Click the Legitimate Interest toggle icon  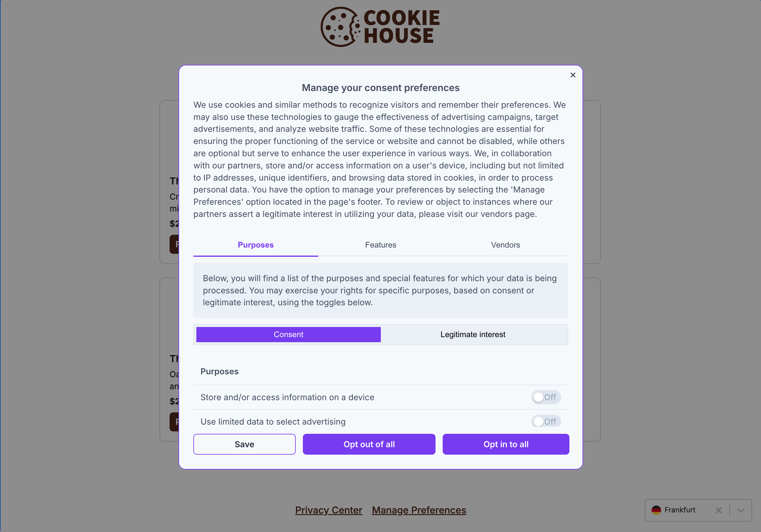[x=473, y=334]
